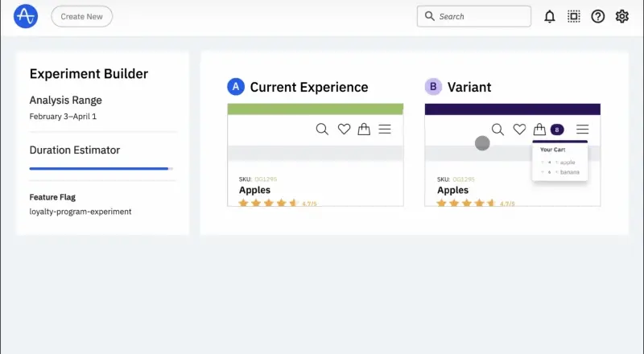Click the loyalty-program-experiment flag name

[80, 212]
